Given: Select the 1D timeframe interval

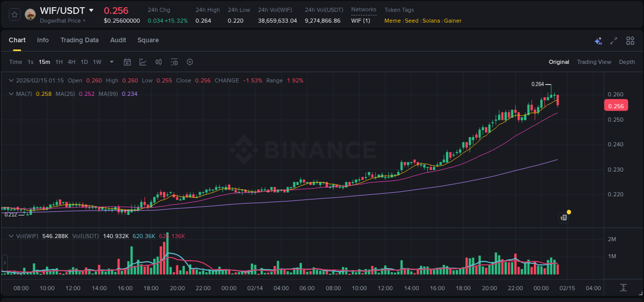Looking at the screenshot, I should pos(84,62).
